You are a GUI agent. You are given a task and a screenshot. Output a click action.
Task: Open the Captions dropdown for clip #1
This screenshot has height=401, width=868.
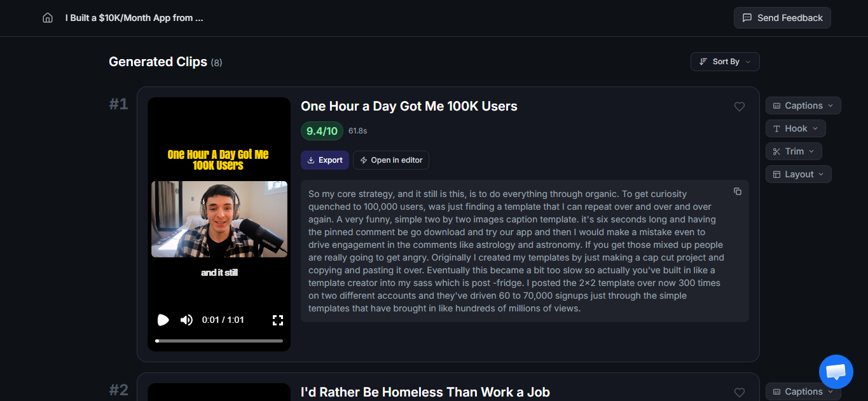click(x=803, y=105)
